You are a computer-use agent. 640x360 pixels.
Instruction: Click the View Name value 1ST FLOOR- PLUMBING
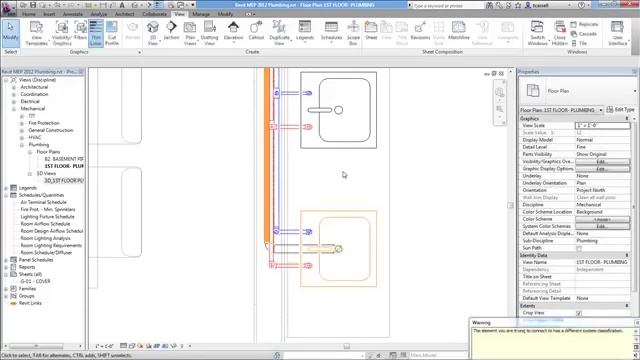602,262
